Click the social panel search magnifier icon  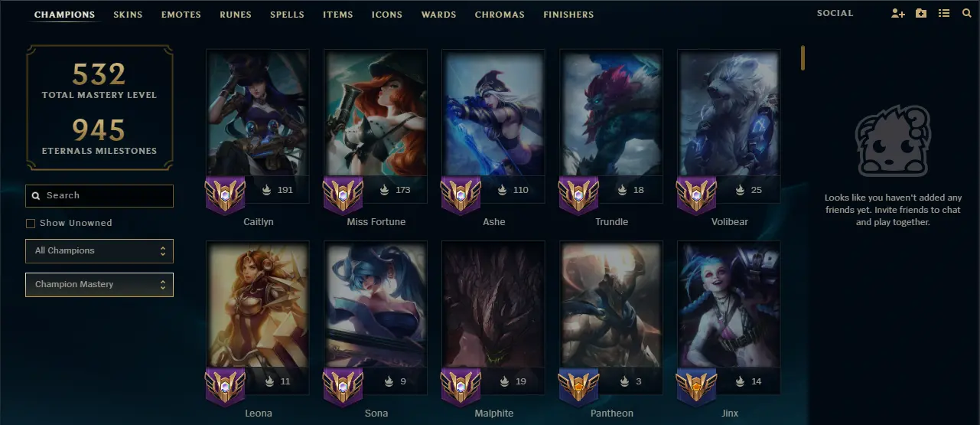tap(966, 14)
